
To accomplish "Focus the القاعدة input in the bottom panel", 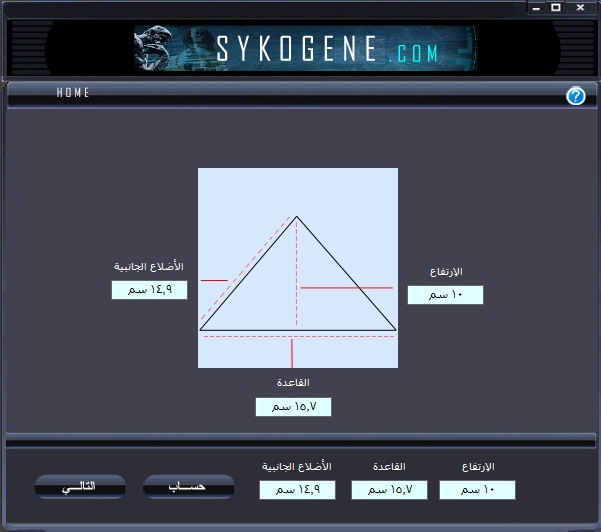I will tap(389, 490).
